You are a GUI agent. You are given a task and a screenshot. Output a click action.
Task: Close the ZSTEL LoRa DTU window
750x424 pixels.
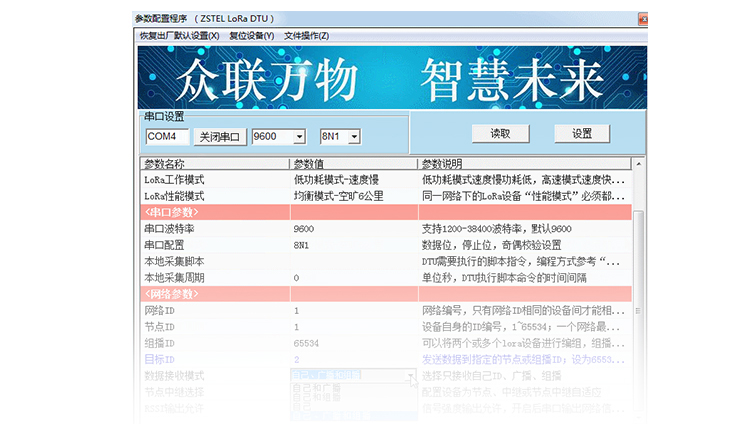point(643,19)
